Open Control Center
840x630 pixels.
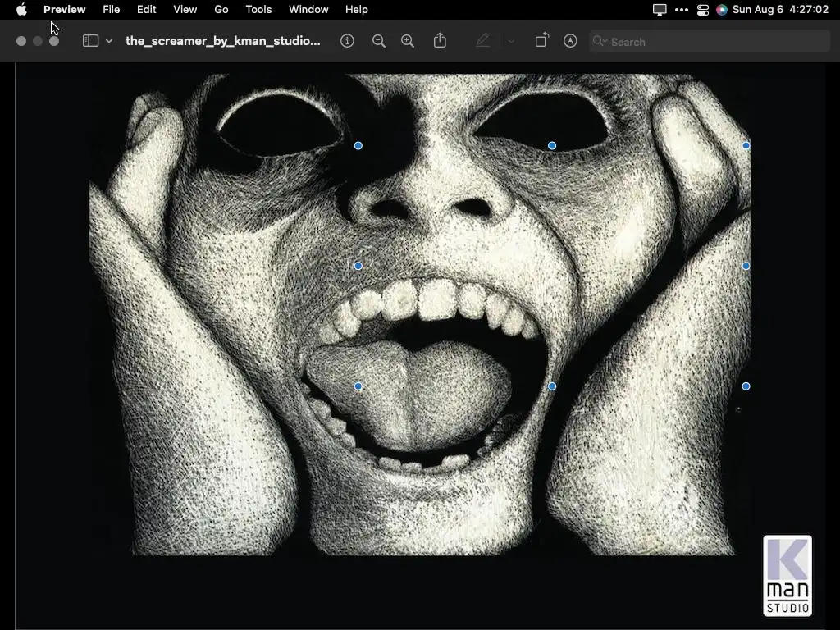(703, 10)
